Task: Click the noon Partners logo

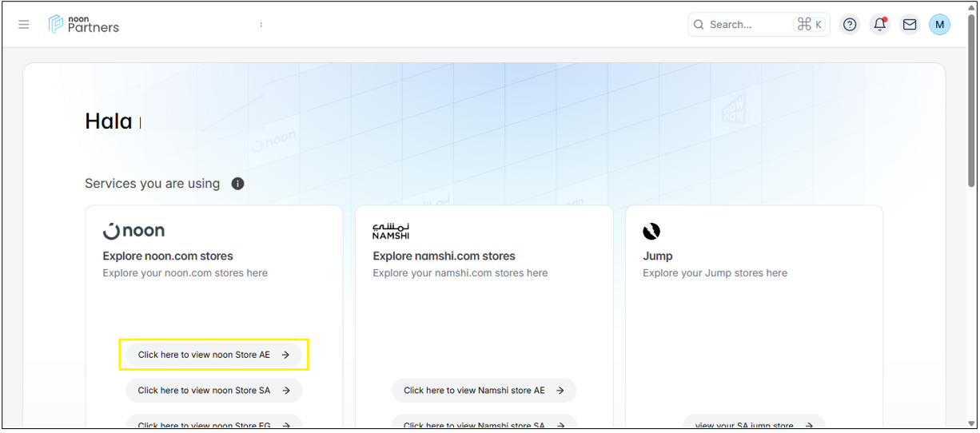Action: pyautogui.click(x=84, y=25)
